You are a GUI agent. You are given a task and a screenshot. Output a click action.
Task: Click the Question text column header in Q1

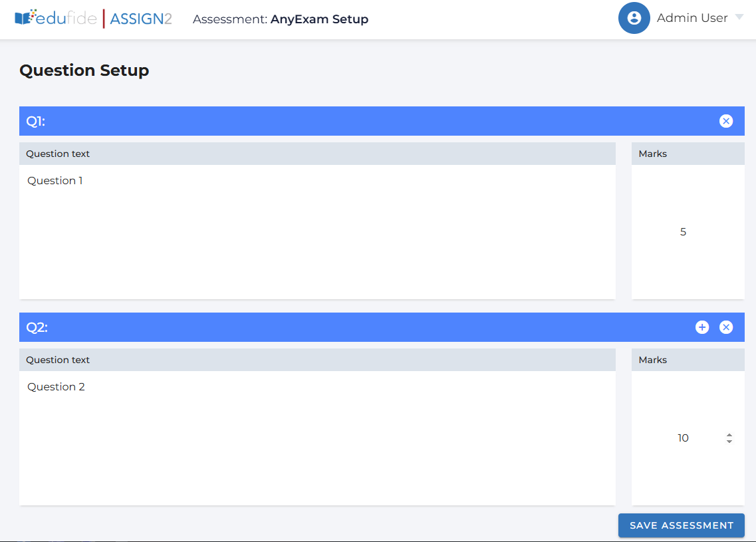point(58,154)
